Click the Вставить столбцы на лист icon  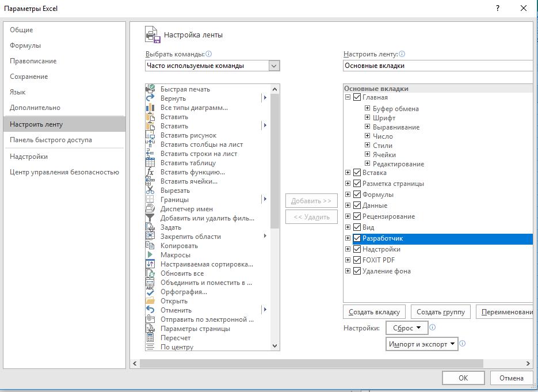pos(150,144)
